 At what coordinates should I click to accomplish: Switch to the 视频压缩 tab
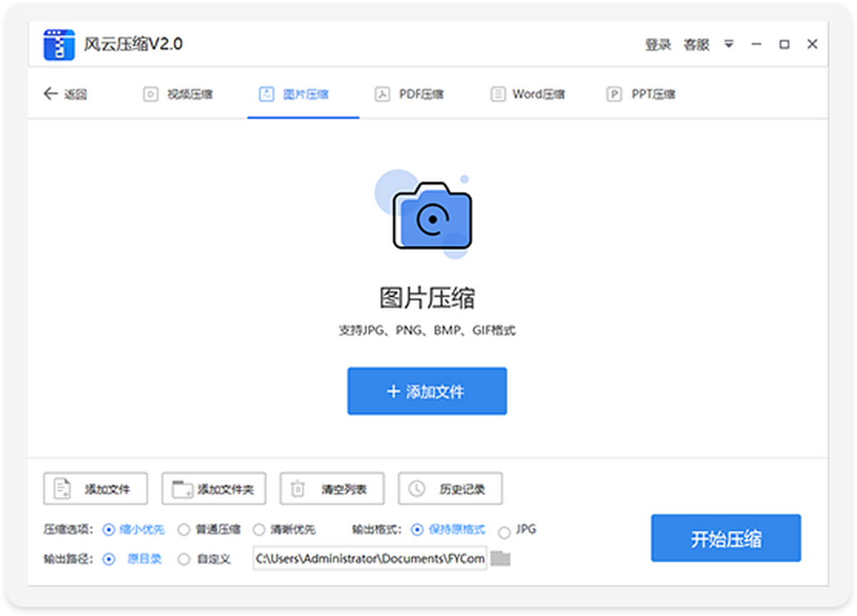click(179, 94)
